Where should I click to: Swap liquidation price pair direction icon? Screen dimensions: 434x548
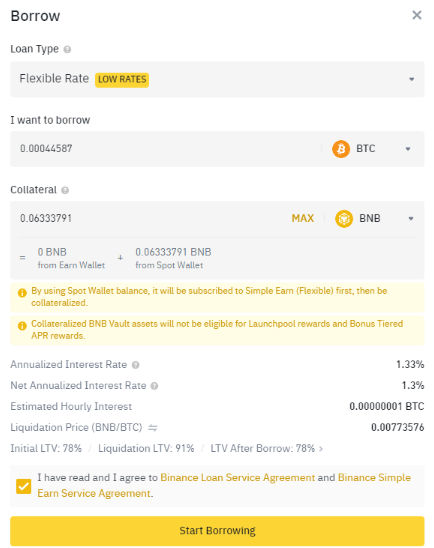[153, 427]
